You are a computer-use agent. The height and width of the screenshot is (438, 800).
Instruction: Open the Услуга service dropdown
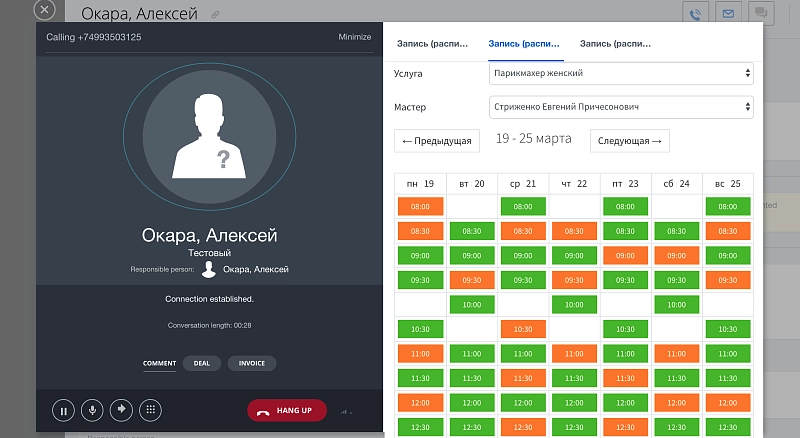point(620,73)
